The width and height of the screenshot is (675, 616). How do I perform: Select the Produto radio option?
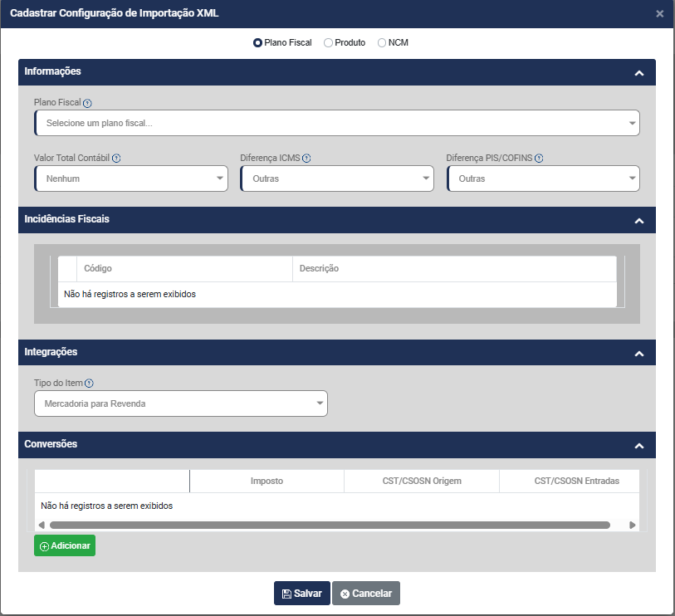(x=328, y=42)
